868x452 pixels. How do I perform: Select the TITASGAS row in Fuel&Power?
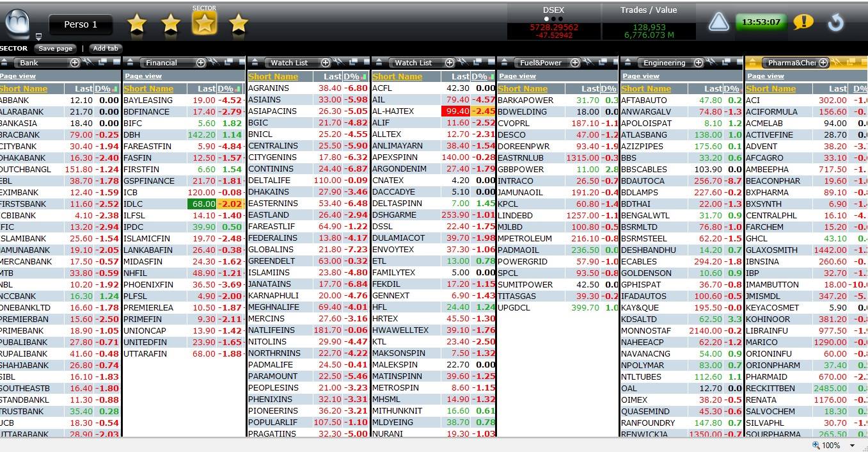(x=557, y=296)
